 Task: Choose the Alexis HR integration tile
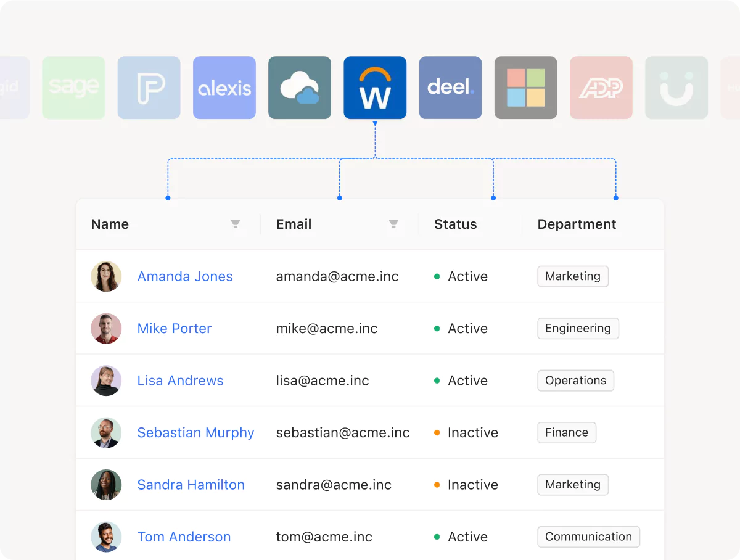tap(224, 88)
